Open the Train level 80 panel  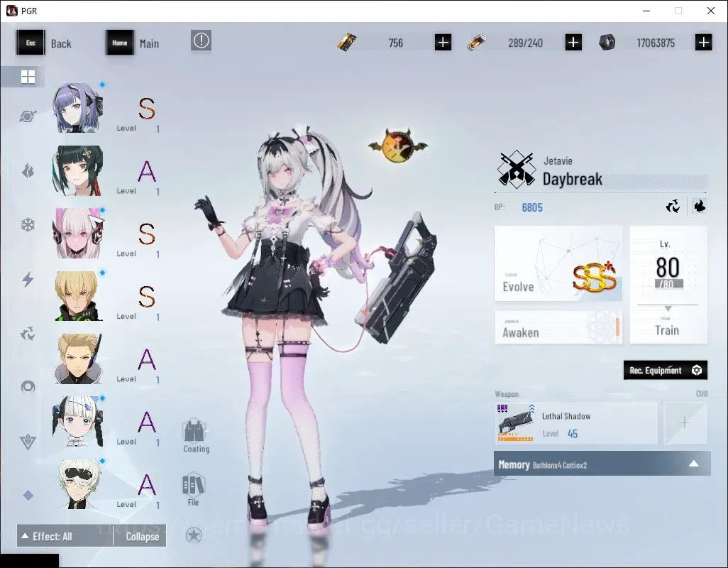[668, 285]
